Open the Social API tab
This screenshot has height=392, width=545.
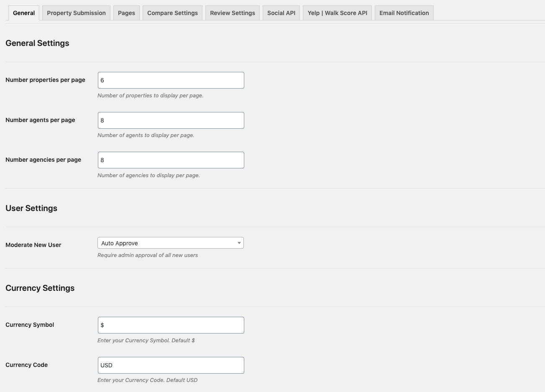point(281,13)
